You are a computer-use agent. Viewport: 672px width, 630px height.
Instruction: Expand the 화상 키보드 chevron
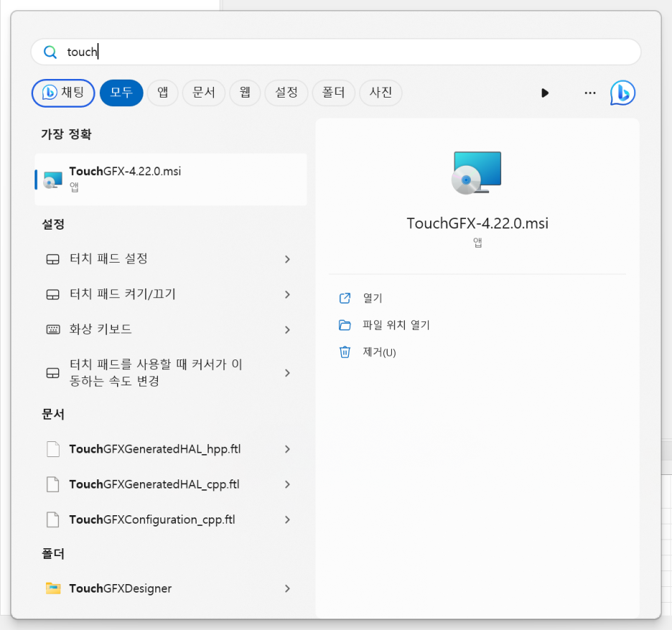click(287, 330)
